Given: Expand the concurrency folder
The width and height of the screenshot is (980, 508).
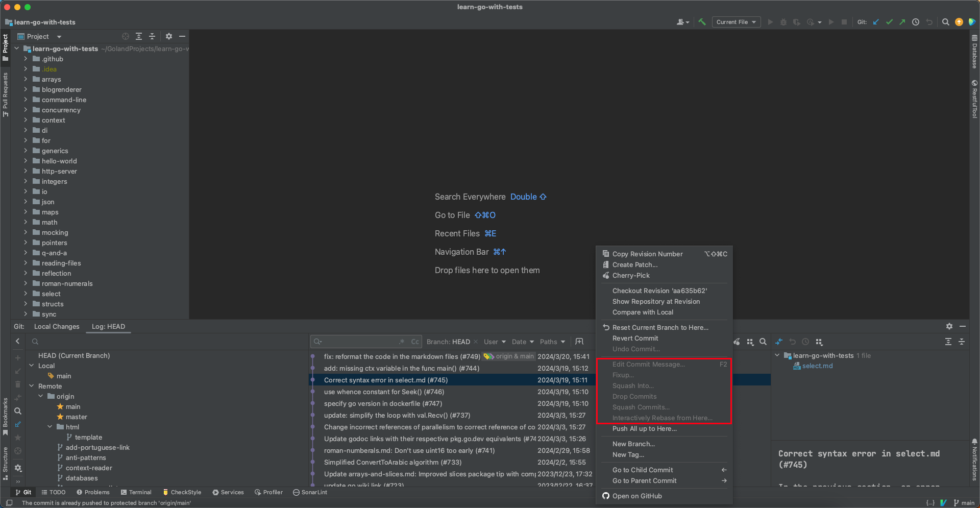Looking at the screenshot, I should tap(26, 110).
